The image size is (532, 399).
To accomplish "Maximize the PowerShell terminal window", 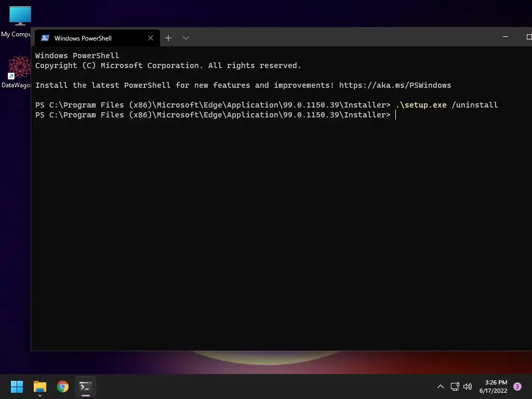I will pos(529,37).
